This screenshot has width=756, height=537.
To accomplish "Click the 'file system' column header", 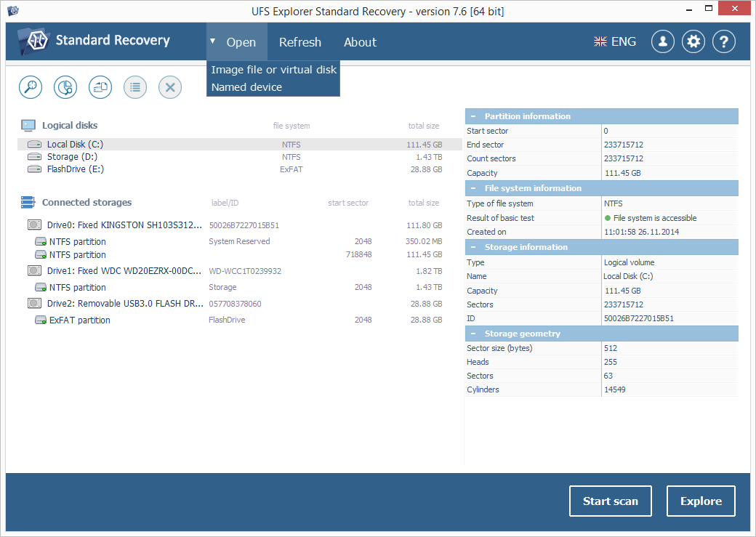I will (x=291, y=126).
